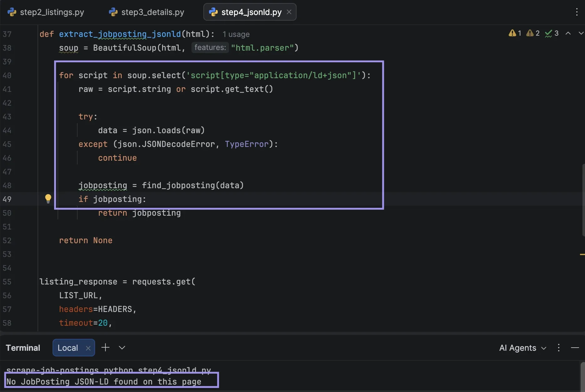
Task: Click 'timeout=20,' on line 58
Action: pos(85,323)
